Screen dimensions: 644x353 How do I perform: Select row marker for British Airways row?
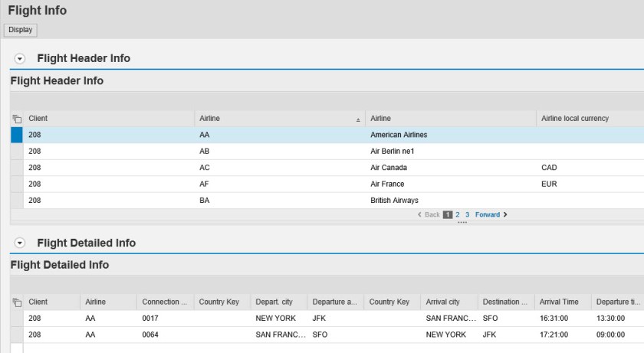pos(17,201)
